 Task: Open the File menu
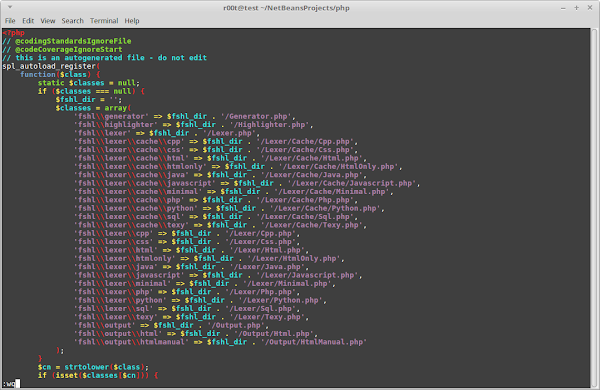coord(10,21)
